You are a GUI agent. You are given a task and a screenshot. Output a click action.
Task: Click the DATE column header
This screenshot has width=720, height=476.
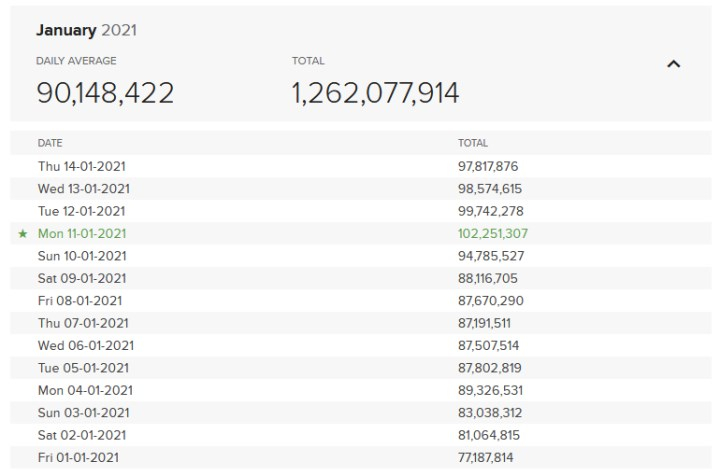tap(50, 144)
